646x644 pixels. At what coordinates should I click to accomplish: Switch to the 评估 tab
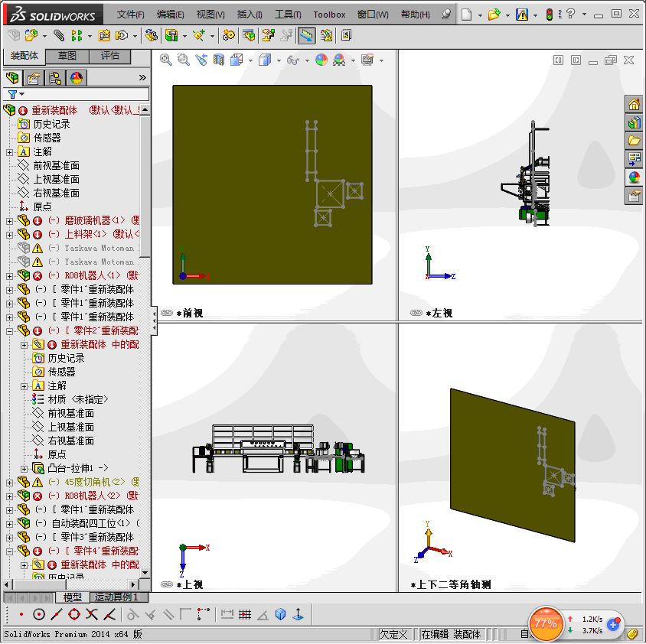click(109, 56)
